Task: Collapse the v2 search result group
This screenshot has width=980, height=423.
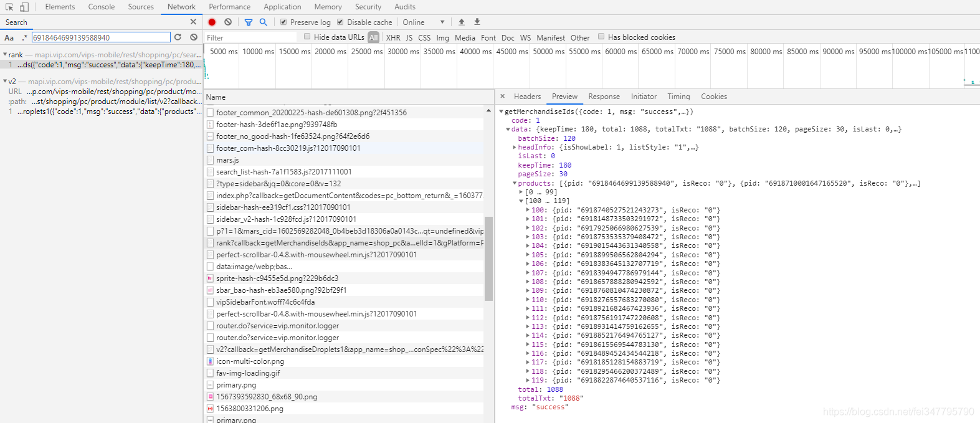Action: (5, 81)
